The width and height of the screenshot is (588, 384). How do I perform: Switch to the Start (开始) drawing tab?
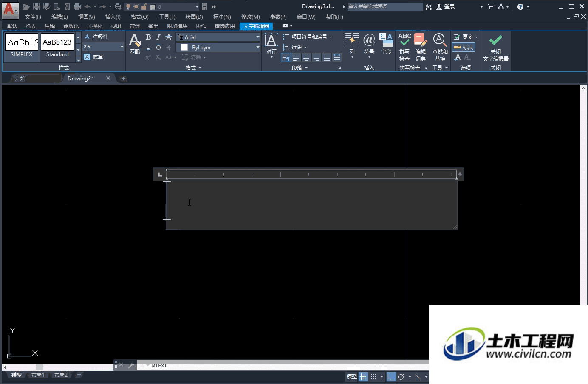(20, 79)
